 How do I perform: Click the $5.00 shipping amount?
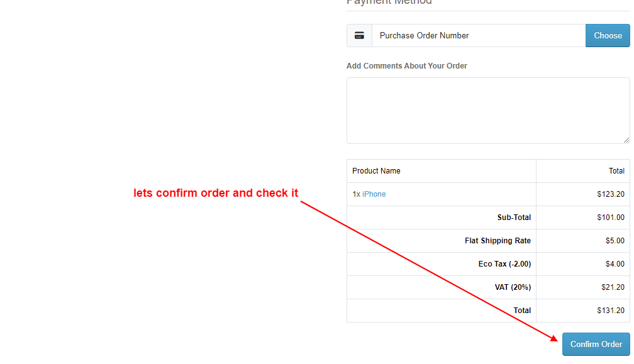[x=615, y=241]
